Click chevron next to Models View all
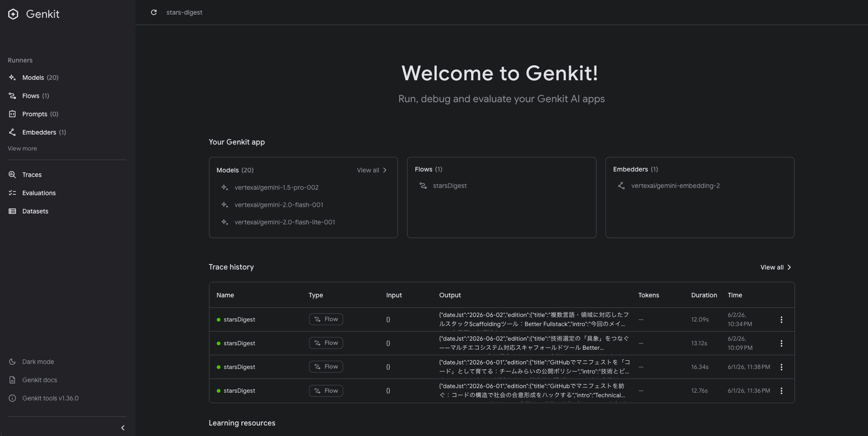868x436 pixels. point(385,170)
